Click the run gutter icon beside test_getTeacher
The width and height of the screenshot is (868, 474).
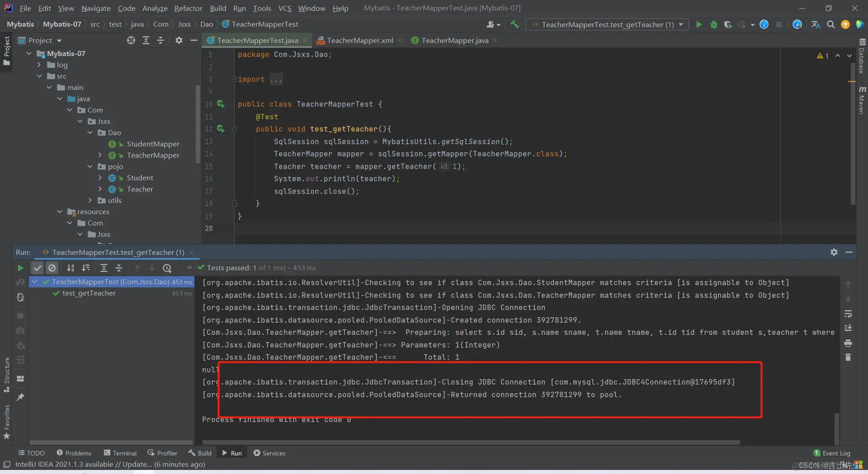click(x=221, y=129)
